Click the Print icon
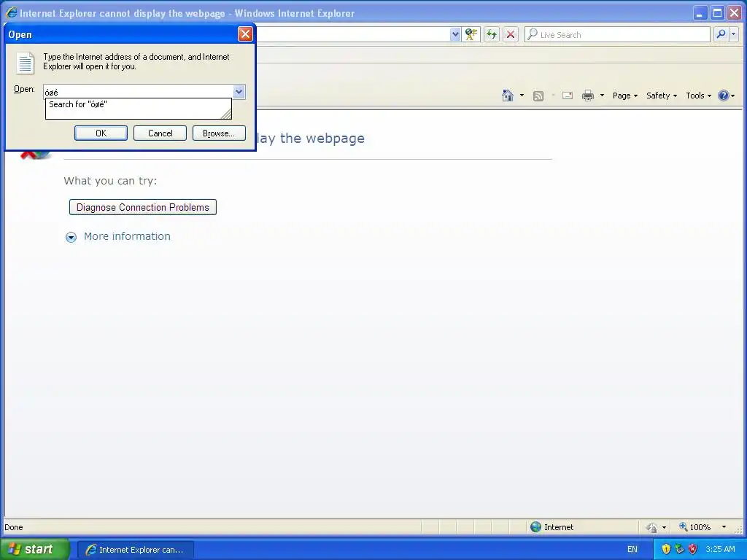This screenshot has width=747, height=560. pyautogui.click(x=588, y=96)
